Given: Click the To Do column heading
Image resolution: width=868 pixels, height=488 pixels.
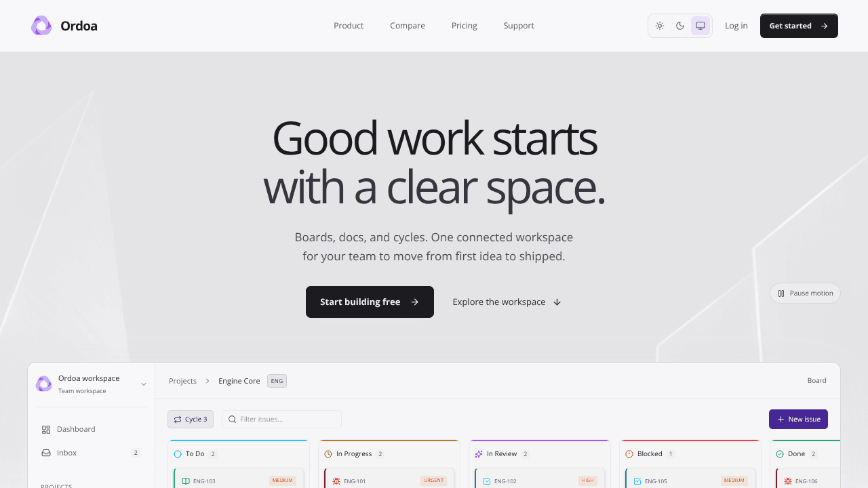Looking at the screenshot, I should click(x=195, y=454).
